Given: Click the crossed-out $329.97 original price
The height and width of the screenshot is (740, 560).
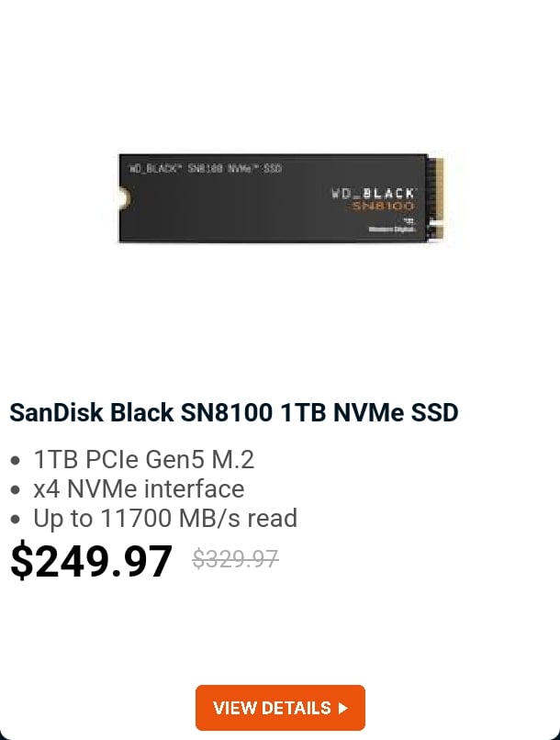Looking at the screenshot, I should pos(235,559).
